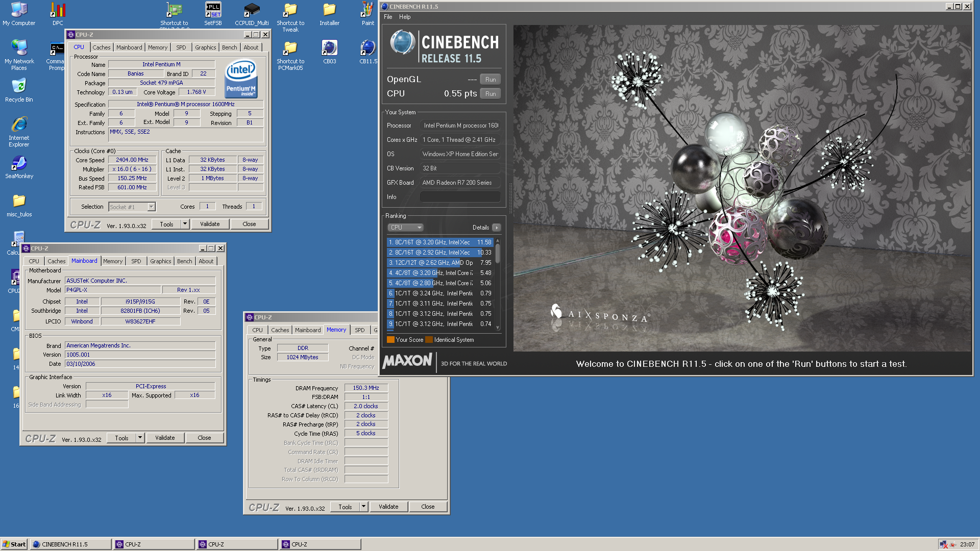980x551 pixels.
Task: Click the Cinebench globe logo
Action: [403, 42]
